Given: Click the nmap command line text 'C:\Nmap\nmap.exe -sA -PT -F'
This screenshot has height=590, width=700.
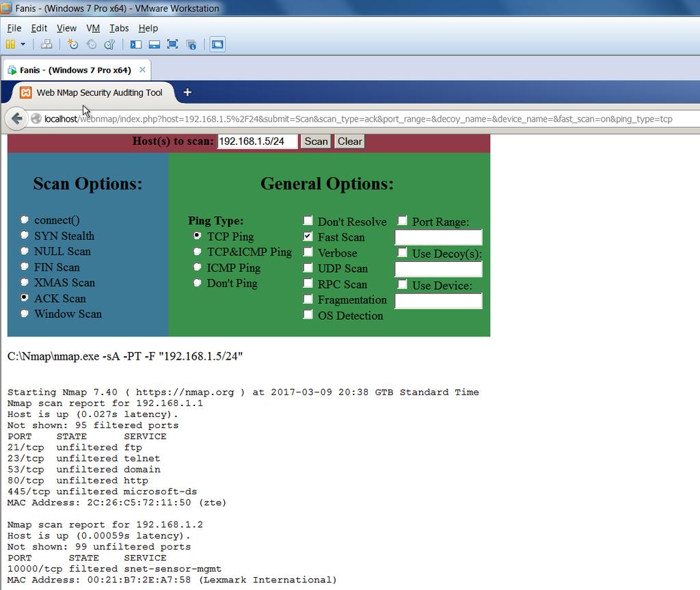Looking at the screenshot, I should [x=81, y=356].
